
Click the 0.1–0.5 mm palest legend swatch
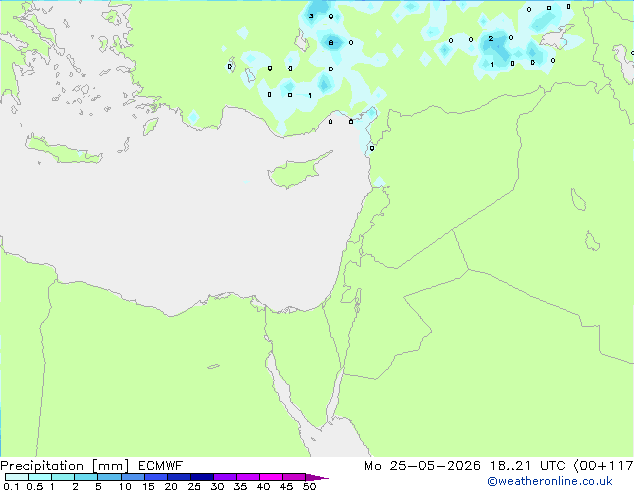[x=17, y=477]
